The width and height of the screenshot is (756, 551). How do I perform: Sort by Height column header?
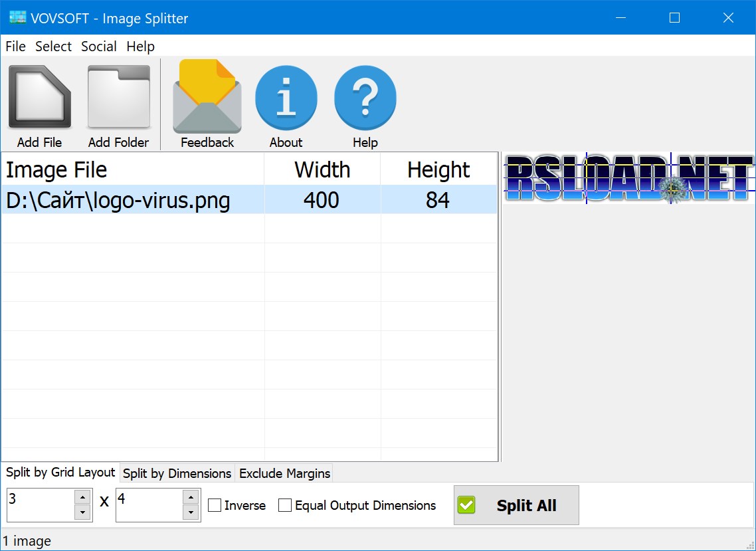pos(438,169)
